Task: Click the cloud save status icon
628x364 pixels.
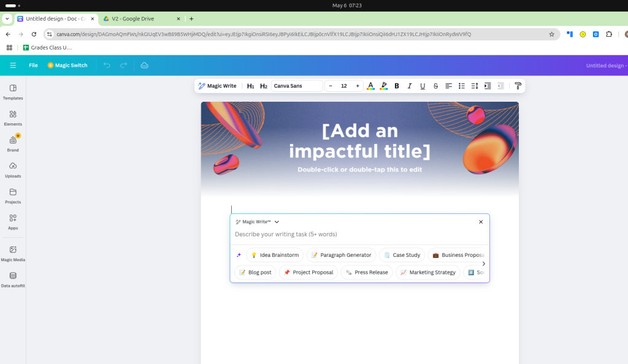Action: (x=145, y=65)
